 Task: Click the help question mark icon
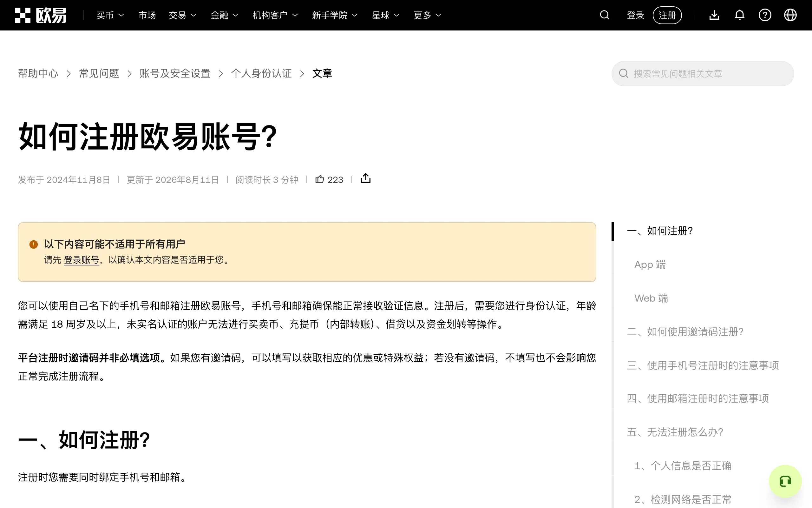click(765, 15)
